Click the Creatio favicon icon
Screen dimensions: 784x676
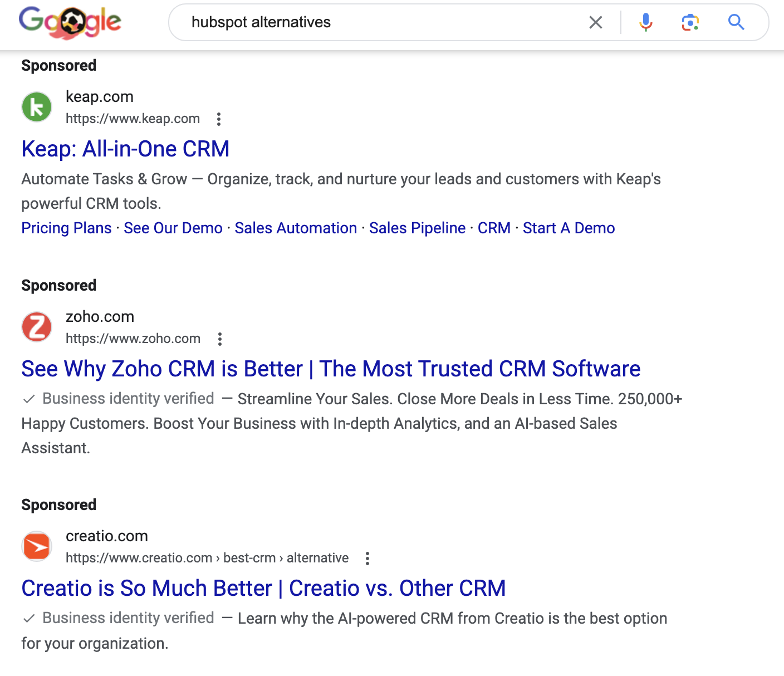tap(37, 546)
